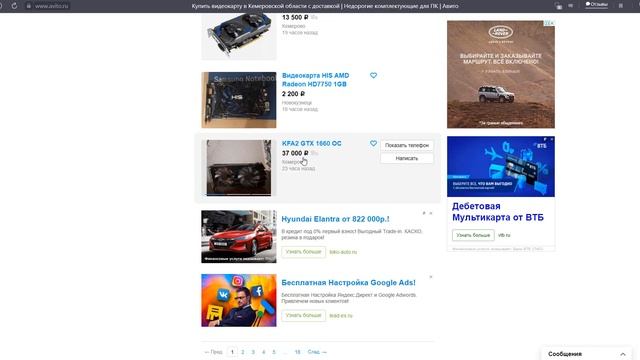Click the vtb.ru link in ad
Screen dimensions: 640x360
click(504, 235)
